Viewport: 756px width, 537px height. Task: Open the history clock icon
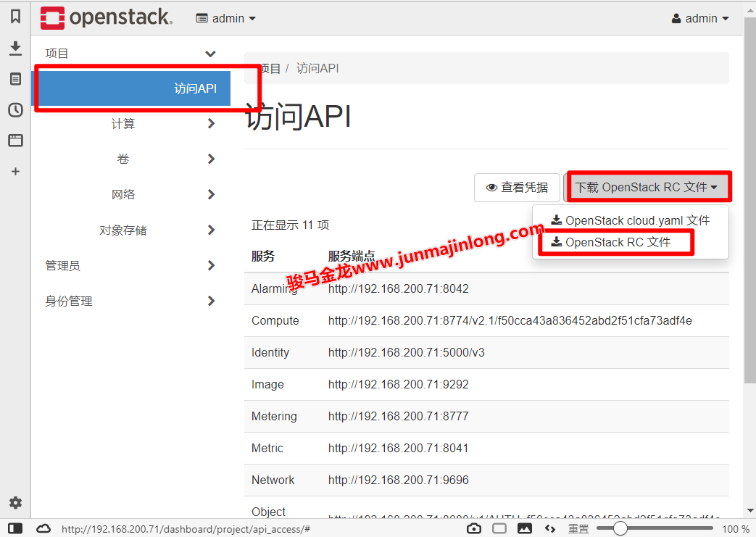coord(15,110)
